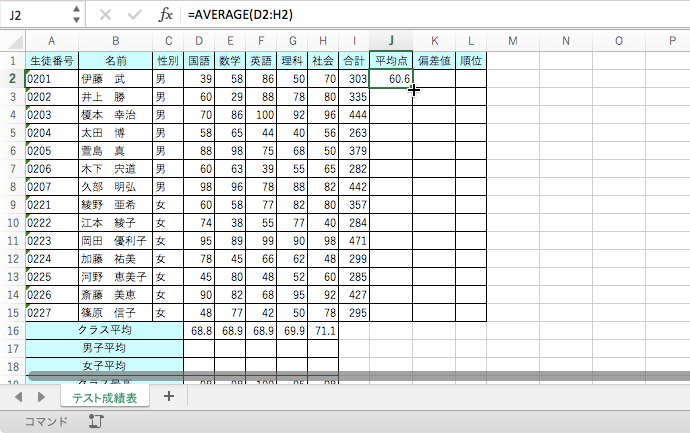The image size is (690, 433).
Task: Click the 理科 header cell
Action: pyautogui.click(x=292, y=61)
